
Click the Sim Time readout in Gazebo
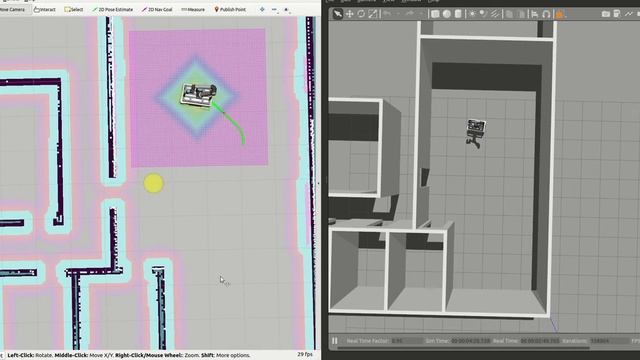tap(471, 341)
